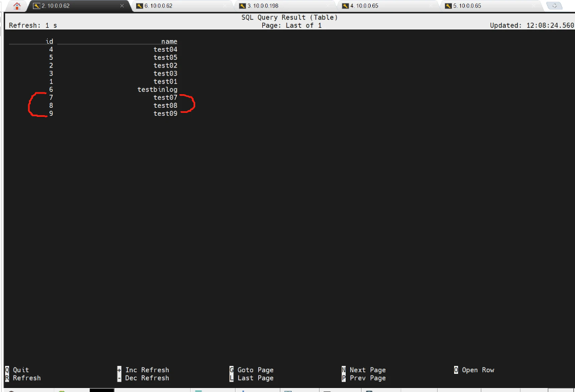Click Open Row in footer
Screen dimensions: 575x392
477,370
